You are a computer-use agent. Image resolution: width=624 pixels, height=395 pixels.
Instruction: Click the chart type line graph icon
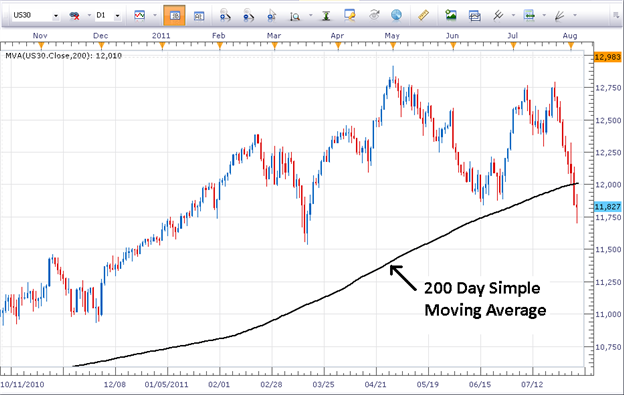click(140, 16)
